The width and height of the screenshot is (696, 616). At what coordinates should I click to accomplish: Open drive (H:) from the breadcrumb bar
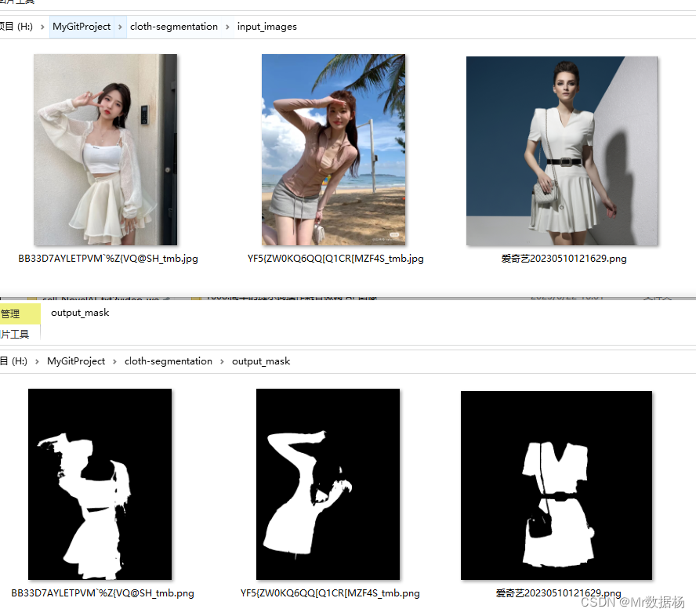click(x=16, y=26)
